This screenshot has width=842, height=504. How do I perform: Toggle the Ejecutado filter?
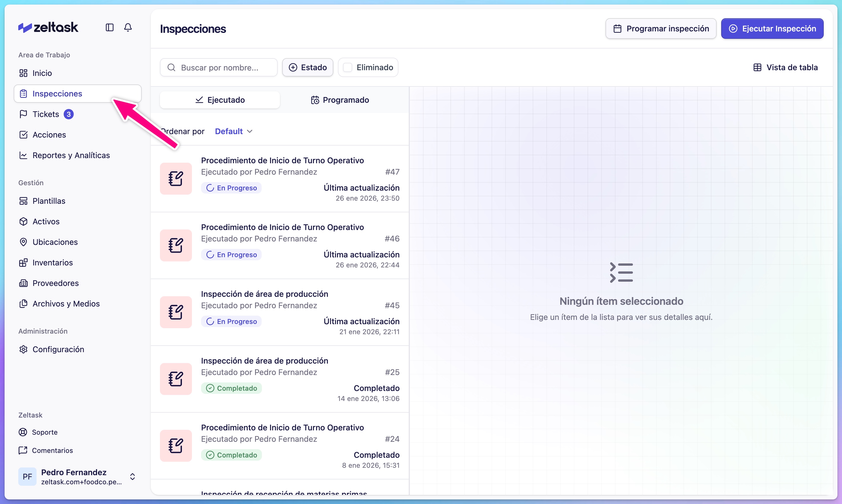point(220,100)
